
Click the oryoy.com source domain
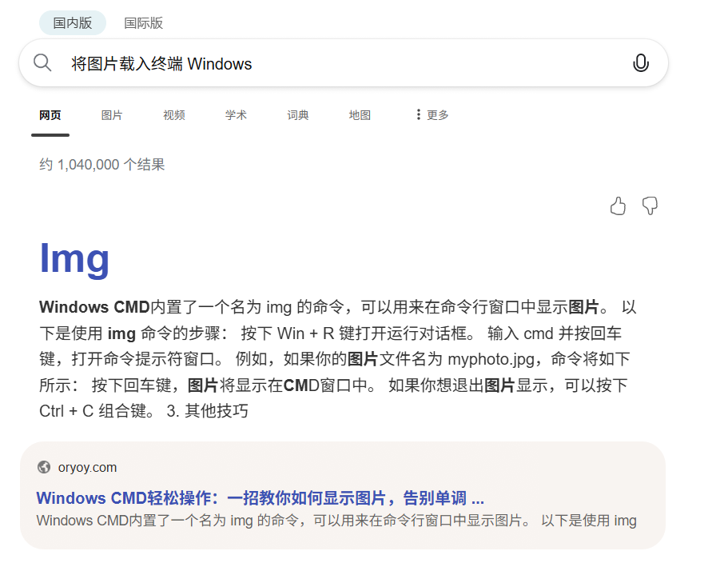87,467
